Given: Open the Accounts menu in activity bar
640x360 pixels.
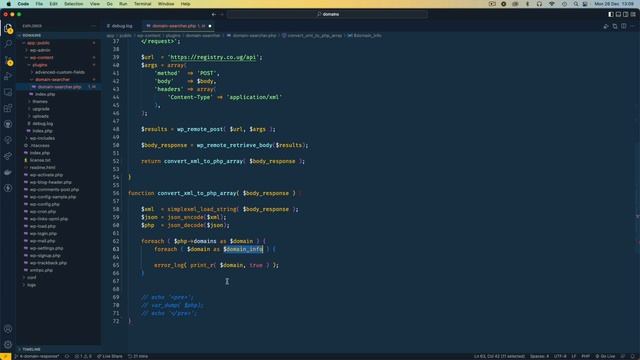Looking at the screenshot, I should point(8,329).
